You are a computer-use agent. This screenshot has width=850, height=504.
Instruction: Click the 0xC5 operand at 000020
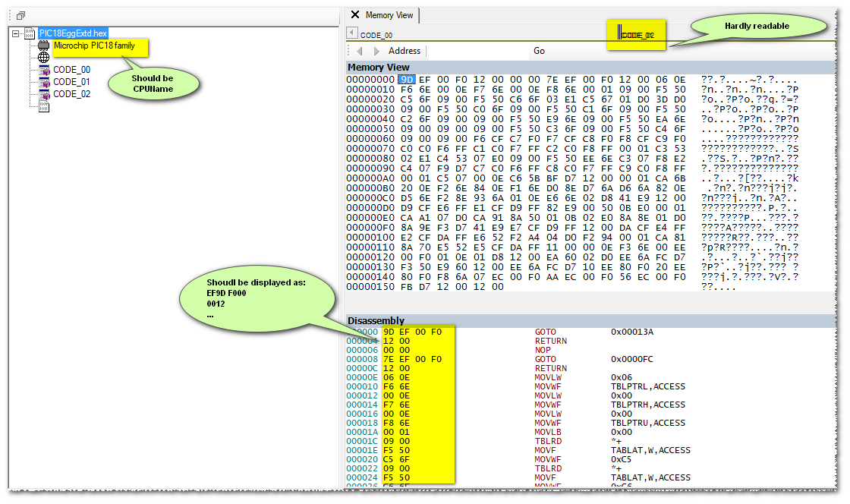point(622,459)
